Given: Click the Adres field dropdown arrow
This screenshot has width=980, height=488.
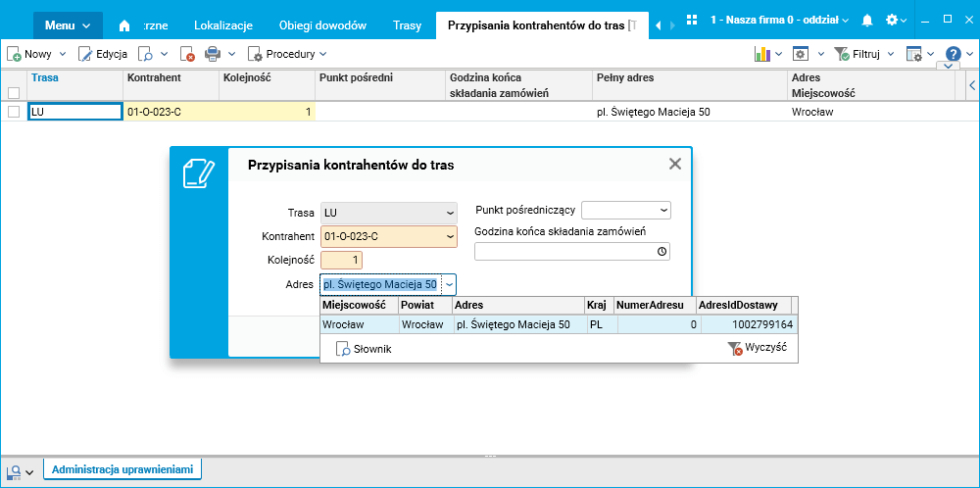Looking at the screenshot, I should [450, 284].
